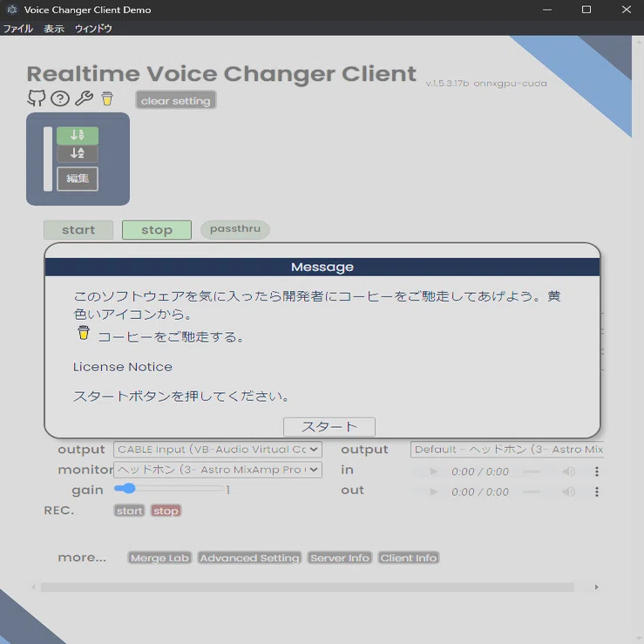Click the gray sort descending icon button
644x644 pixels.
78,153
